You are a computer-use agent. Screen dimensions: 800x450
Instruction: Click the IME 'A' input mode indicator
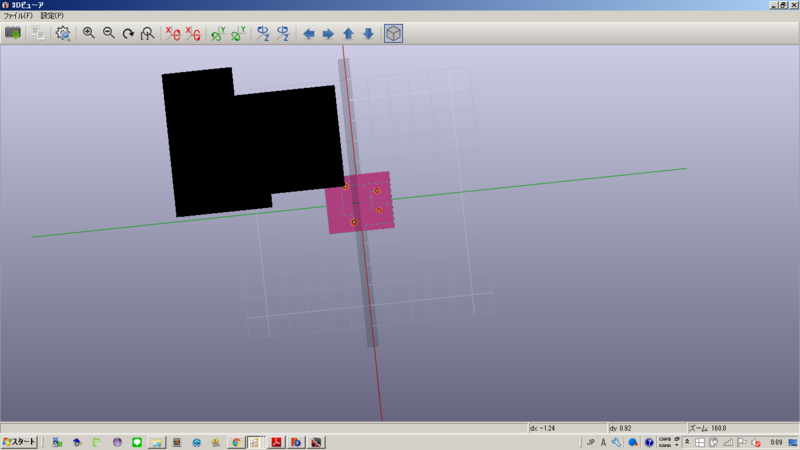tap(603, 442)
